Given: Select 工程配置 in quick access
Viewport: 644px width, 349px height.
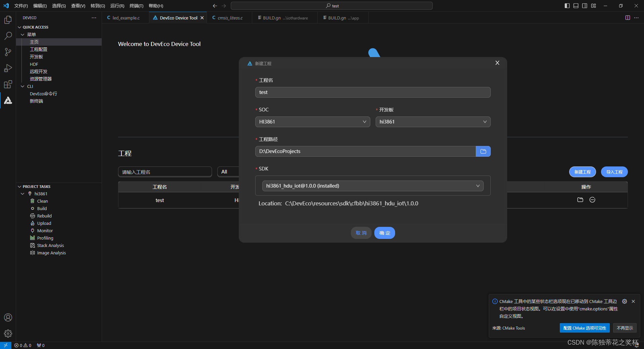Looking at the screenshot, I should 39,49.
